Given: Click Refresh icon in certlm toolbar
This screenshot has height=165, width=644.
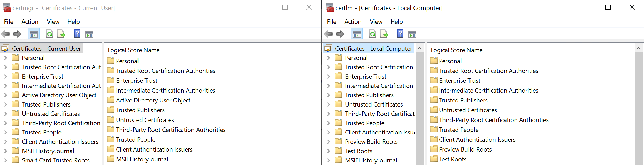Looking at the screenshot, I should (373, 34).
